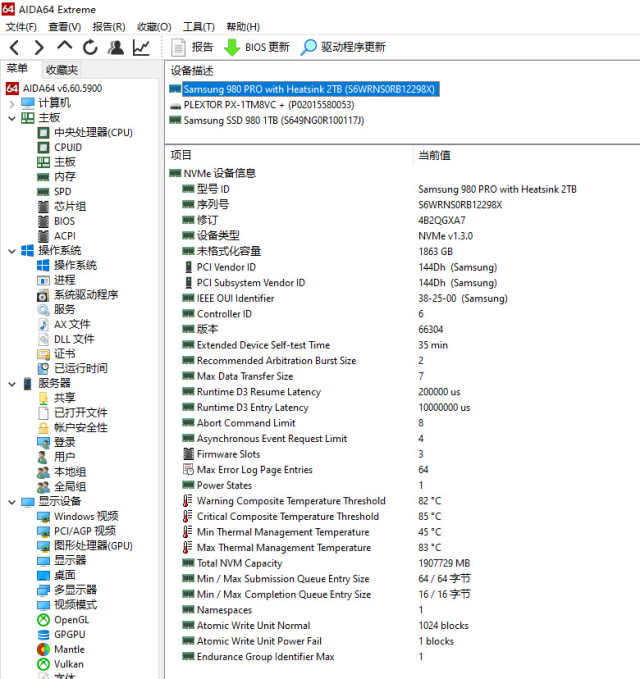Screen dimensions: 640x679
Task: Go back with the left arrow toolbar button
Action: [14, 47]
